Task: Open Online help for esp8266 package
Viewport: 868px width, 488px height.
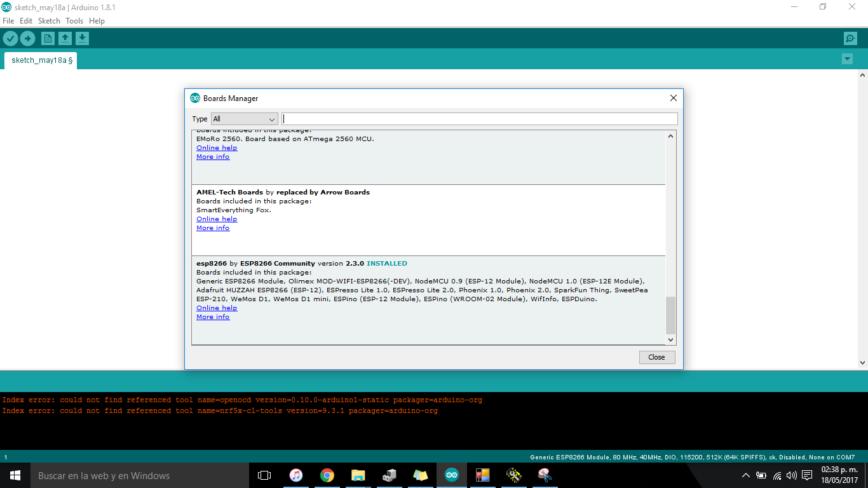Action: click(x=217, y=308)
